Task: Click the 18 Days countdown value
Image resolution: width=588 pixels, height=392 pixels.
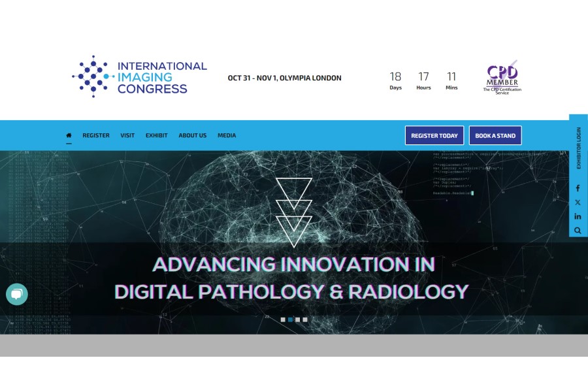Action: [396, 80]
